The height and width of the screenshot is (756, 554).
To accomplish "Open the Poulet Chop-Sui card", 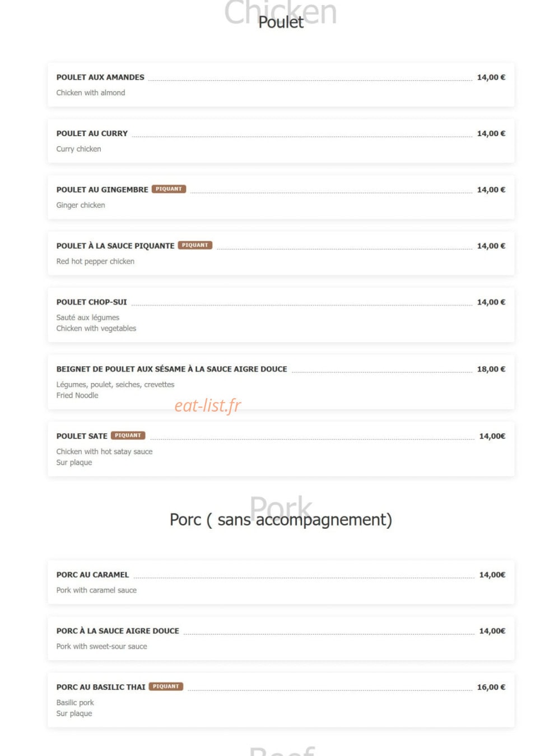I will tap(281, 315).
